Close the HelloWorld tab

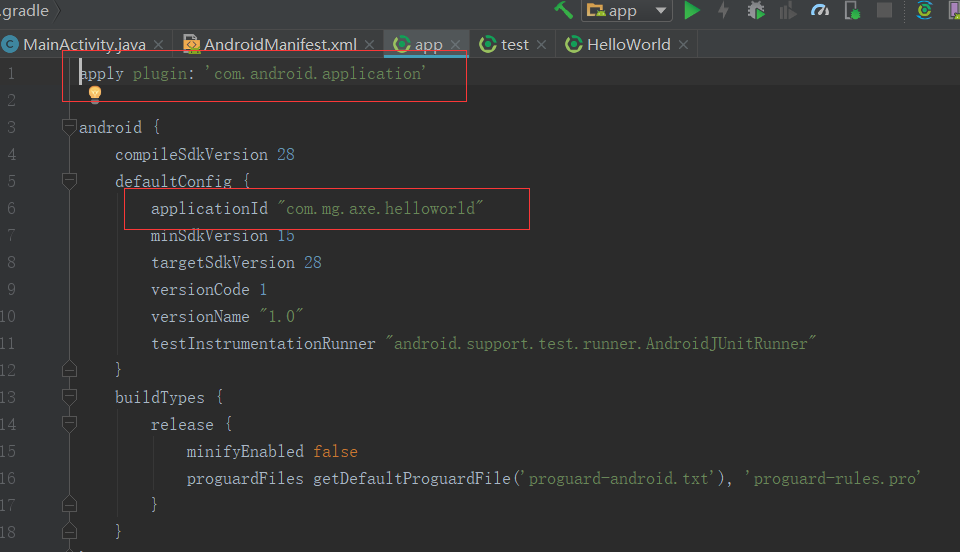click(x=683, y=45)
